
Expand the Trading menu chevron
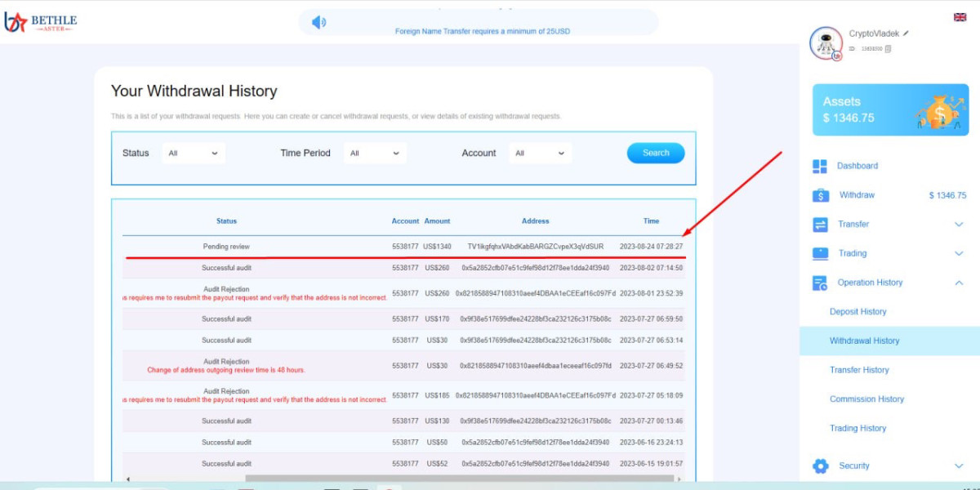click(959, 254)
